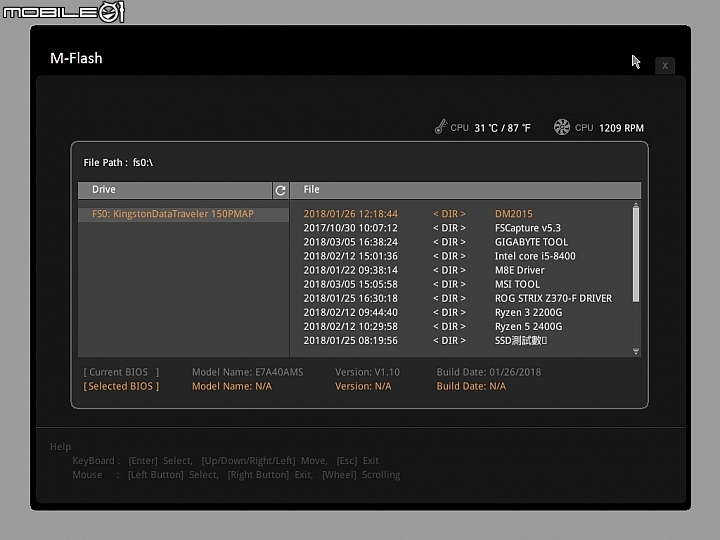Open the ROG STRIX Z370-F DRIVER folder

553,298
